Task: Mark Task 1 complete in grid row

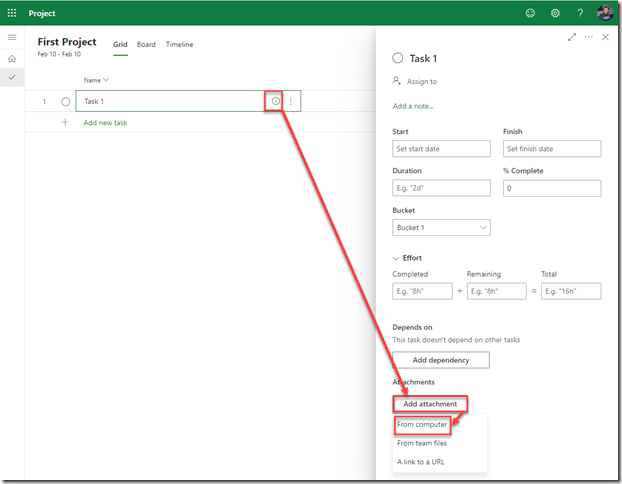Action: point(66,101)
